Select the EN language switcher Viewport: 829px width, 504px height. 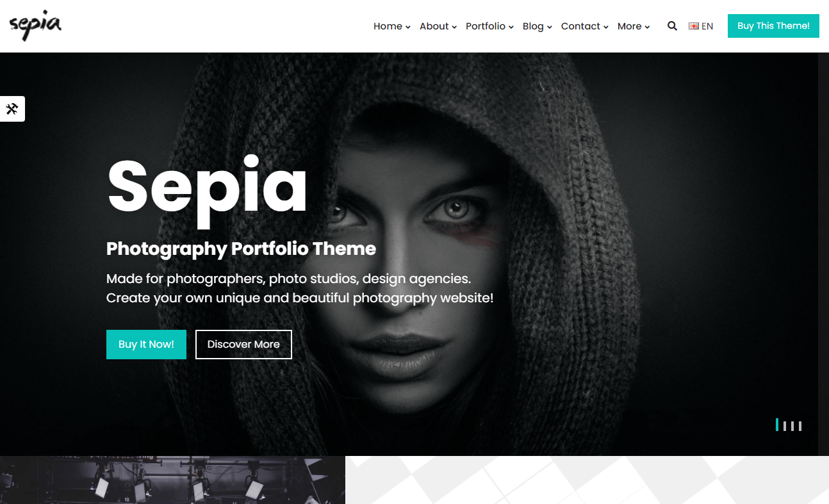point(701,26)
